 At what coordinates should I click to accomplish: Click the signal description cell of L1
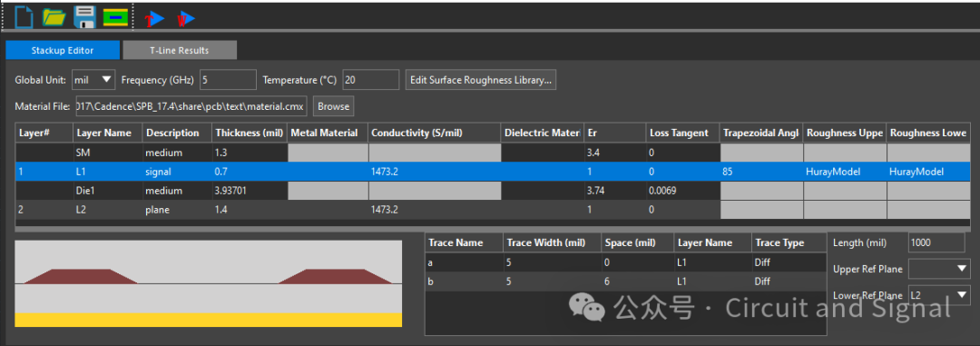(x=177, y=172)
